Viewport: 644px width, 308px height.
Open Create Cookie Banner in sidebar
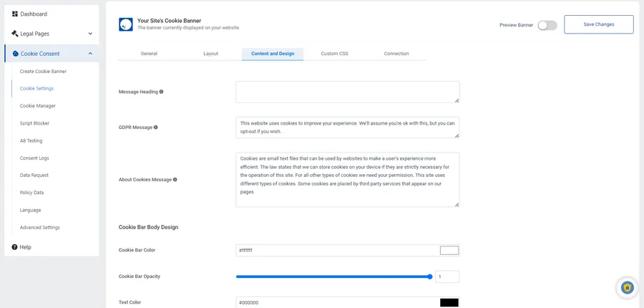43,71
